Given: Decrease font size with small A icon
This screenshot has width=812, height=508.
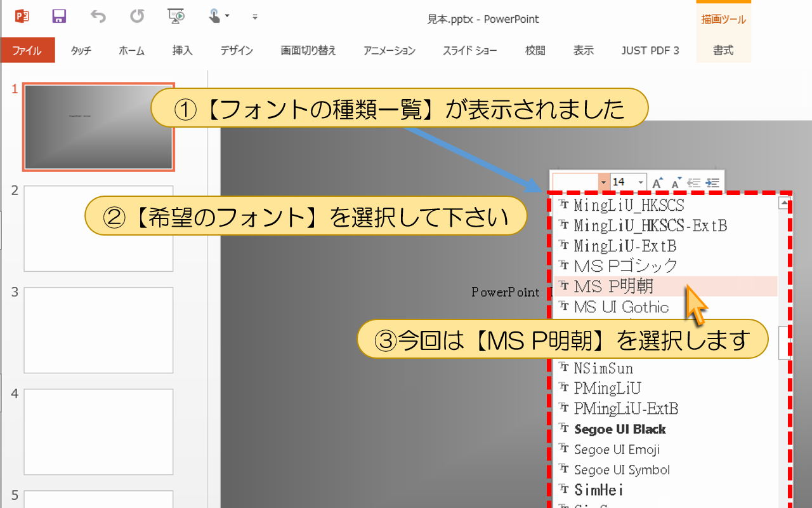Looking at the screenshot, I should coord(676,182).
